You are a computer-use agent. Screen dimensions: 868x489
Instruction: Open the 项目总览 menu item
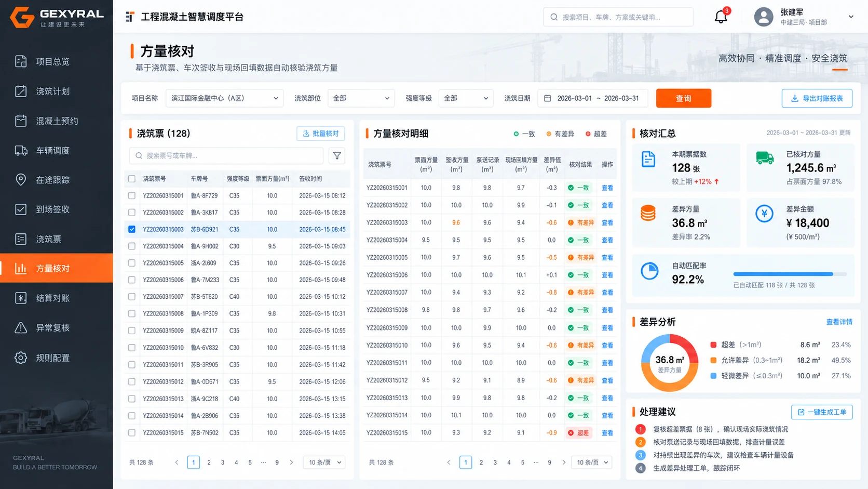[57, 61]
